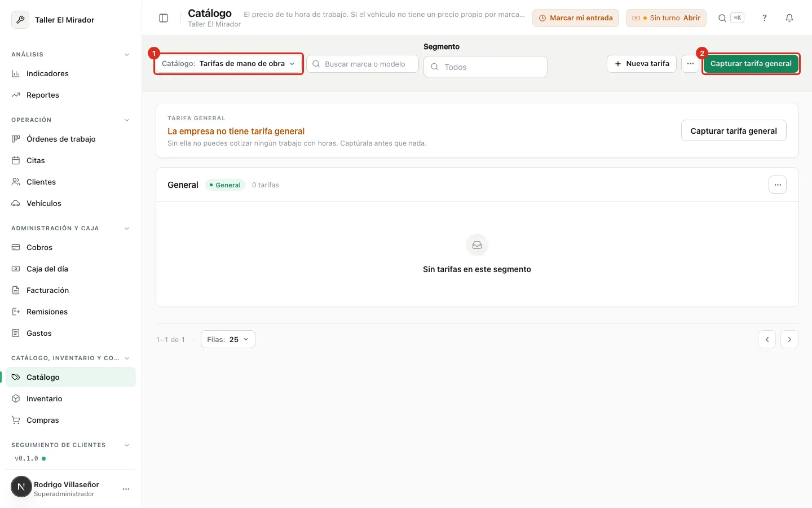The height and width of the screenshot is (508, 812).
Task: Open the help question mark icon
Action: coord(765,18)
